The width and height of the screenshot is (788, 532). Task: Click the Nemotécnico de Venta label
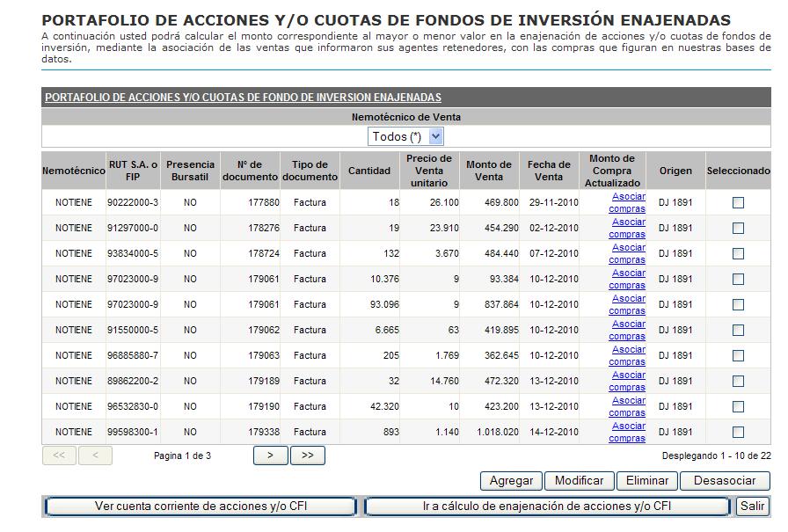tap(406, 117)
